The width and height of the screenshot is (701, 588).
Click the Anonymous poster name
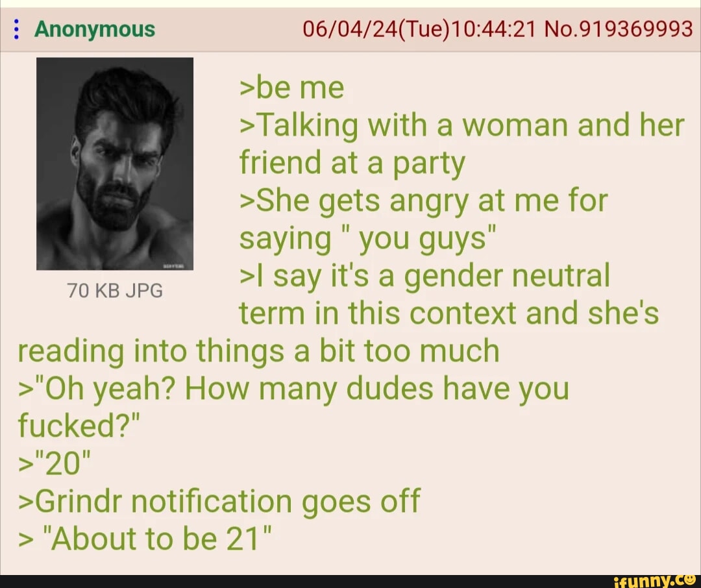pos(95,29)
